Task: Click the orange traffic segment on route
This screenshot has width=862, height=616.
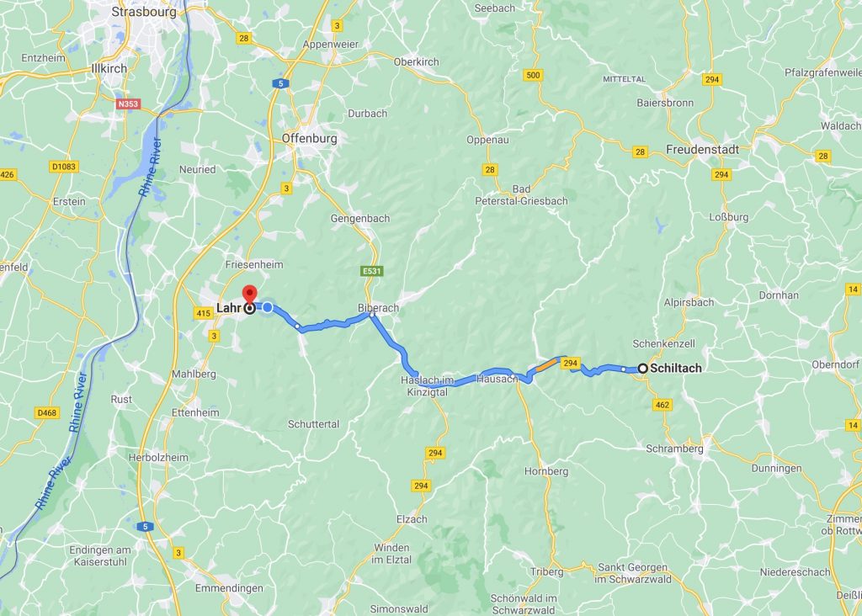Action: click(546, 365)
